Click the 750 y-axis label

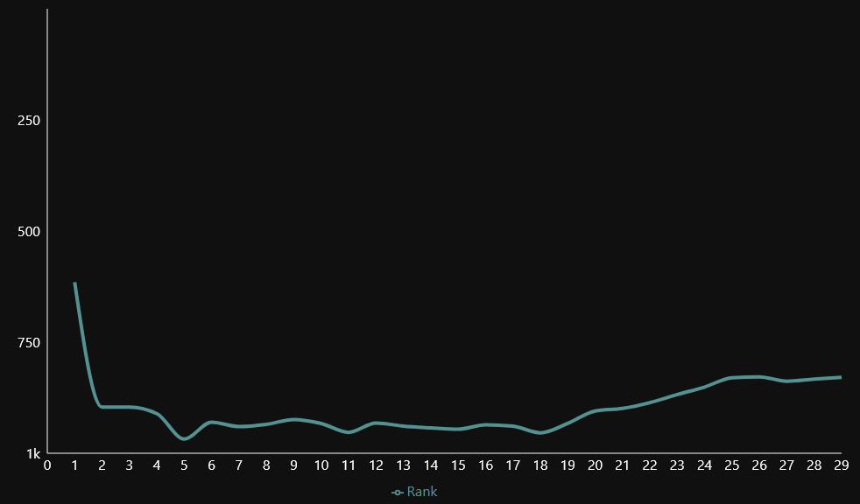coord(29,343)
